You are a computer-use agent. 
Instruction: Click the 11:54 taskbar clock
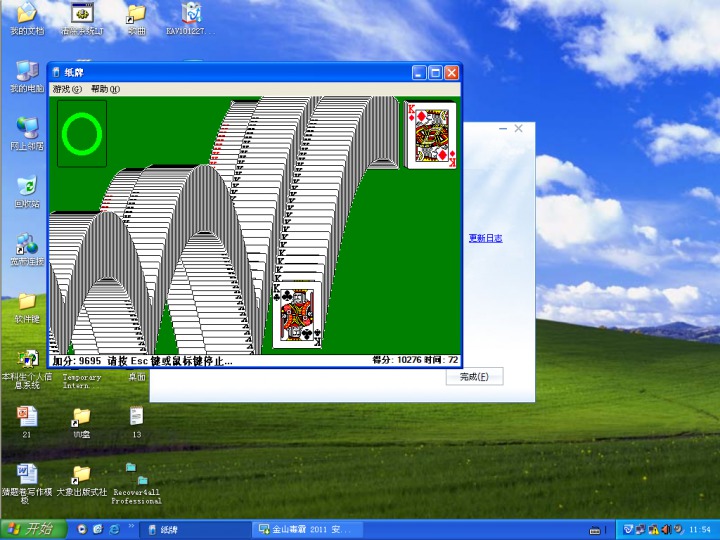(x=700, y=529)
